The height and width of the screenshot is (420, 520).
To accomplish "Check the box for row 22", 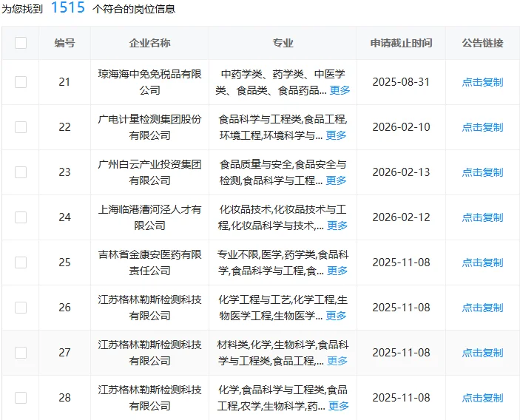I will [21, 127].
